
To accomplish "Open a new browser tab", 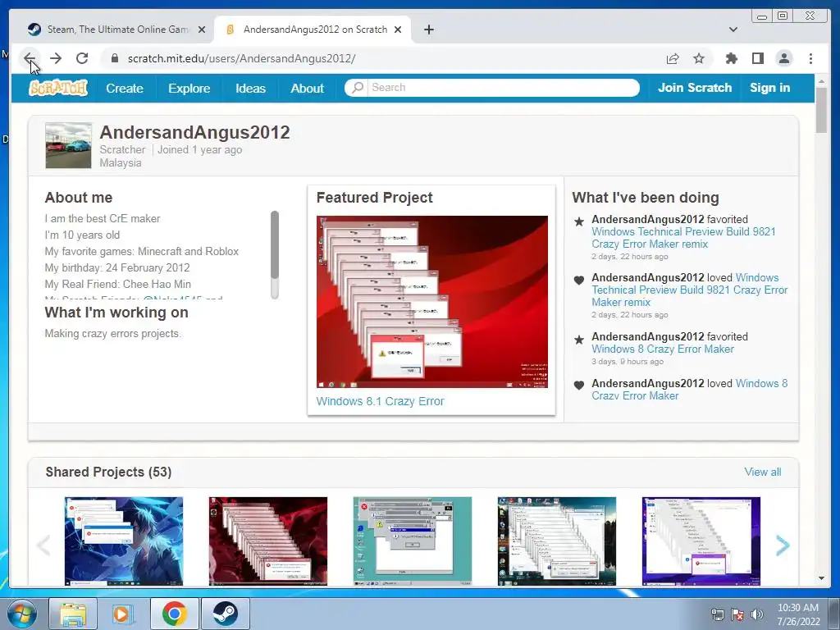I will click(428, 30).
